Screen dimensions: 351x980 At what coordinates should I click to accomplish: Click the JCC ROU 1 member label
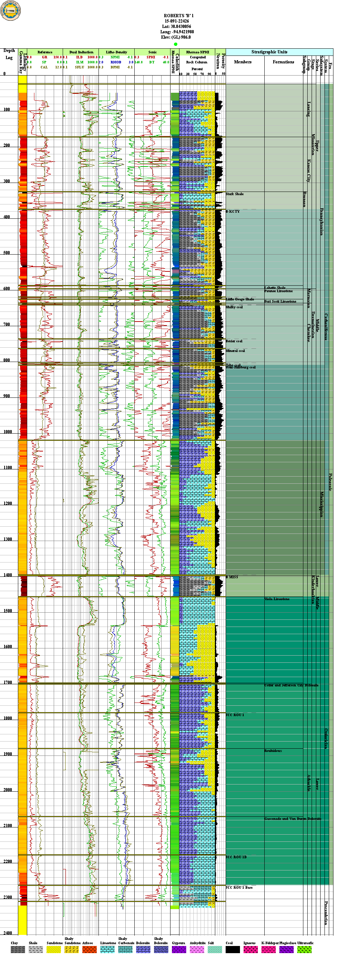(235, 715)
